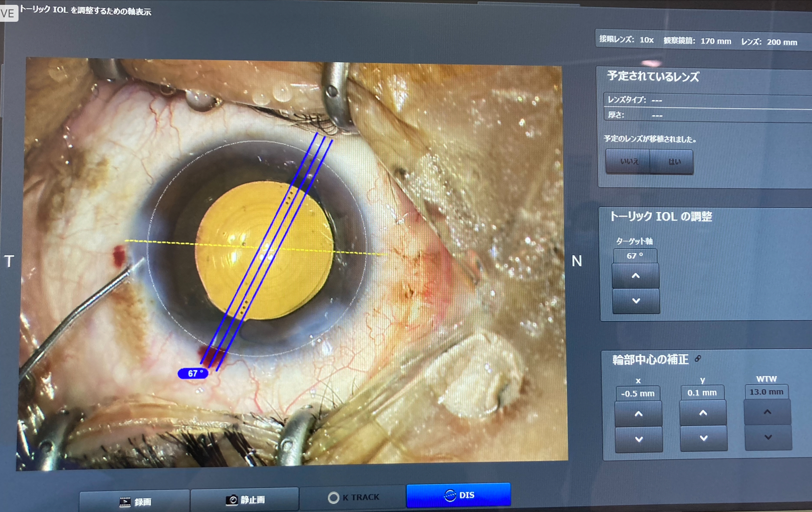Screen dimensions: 812x512
Task: Select the 0.1 mm y value field
Action: 702,393
